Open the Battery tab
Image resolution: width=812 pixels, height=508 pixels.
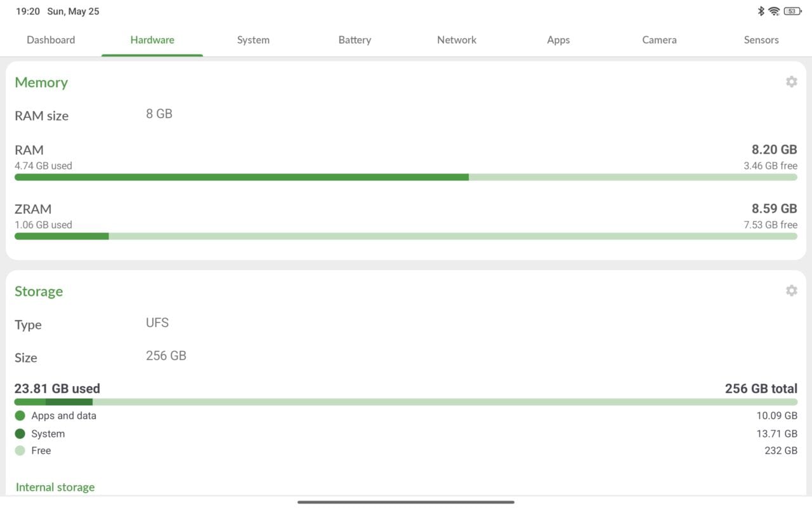[x=355, y=40]
